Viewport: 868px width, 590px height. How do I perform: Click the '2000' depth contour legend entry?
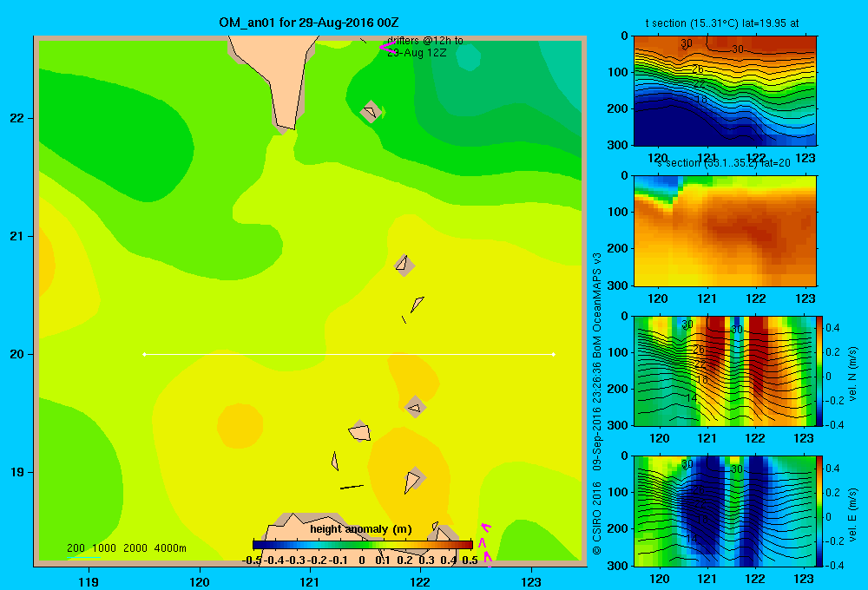[135, 548]
